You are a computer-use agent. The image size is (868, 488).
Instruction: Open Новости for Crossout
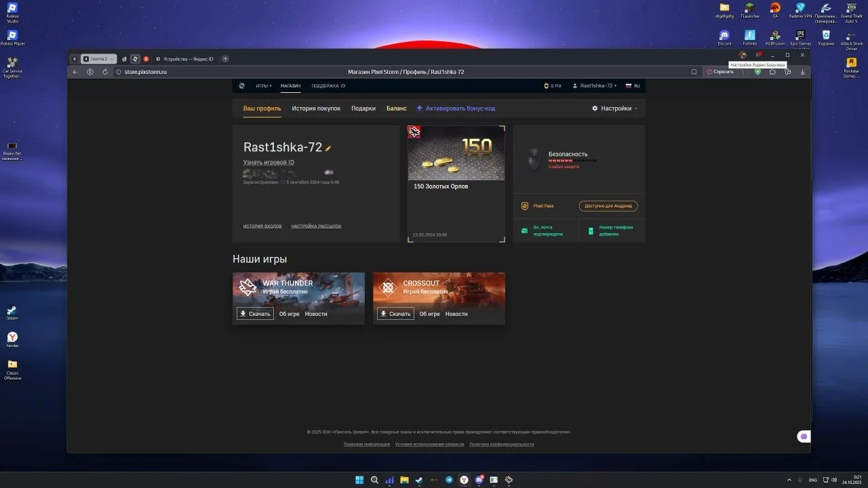[456, 314]
